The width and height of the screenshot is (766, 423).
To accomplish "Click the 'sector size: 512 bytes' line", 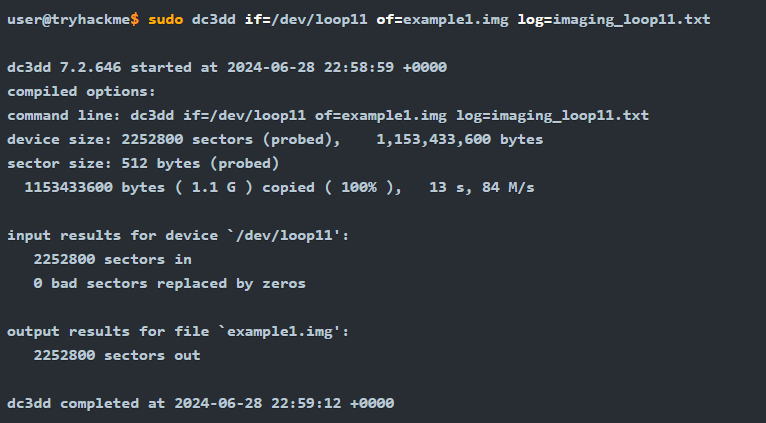I will 142,163.
